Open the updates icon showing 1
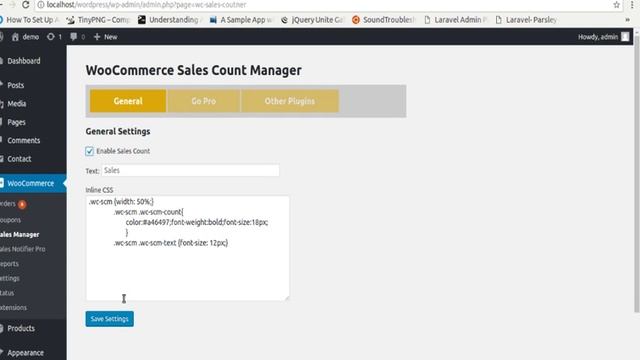This screenshot has height=360, width=640. (x=51, y=37)
